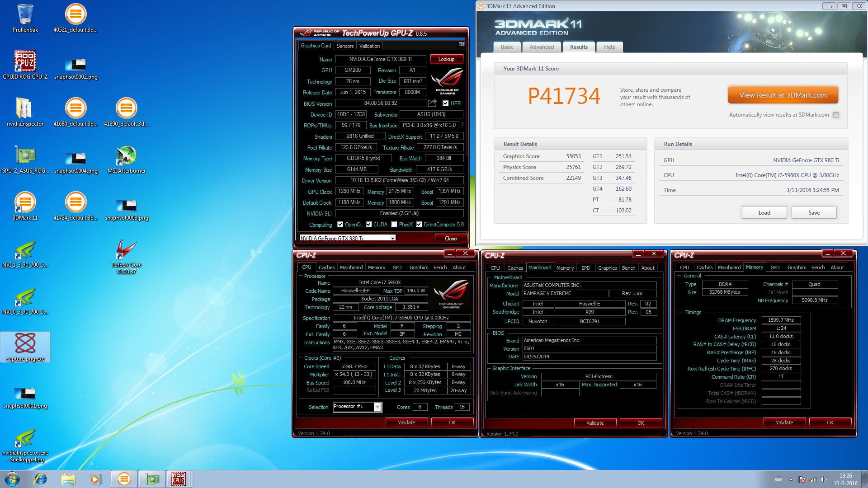The width and height of the screenshot is (868, 488).
Task: Open volume speaker tray icon
Action: coord(823,479)
